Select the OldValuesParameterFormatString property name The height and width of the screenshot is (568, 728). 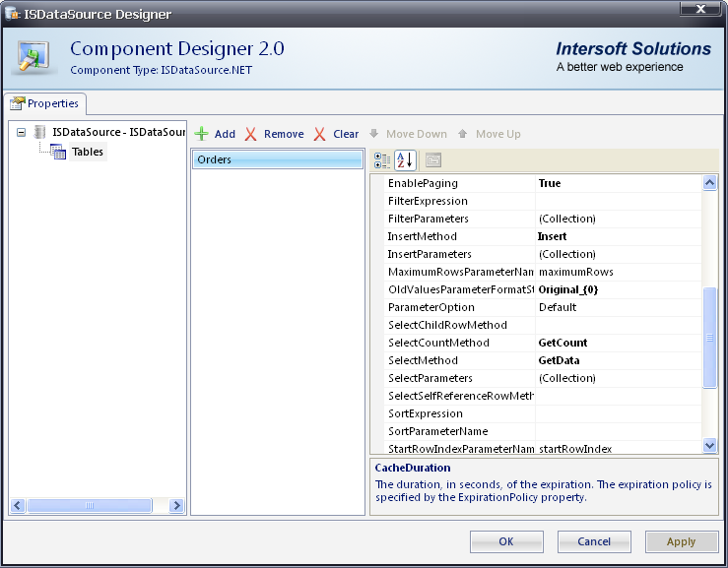(461, 289)
